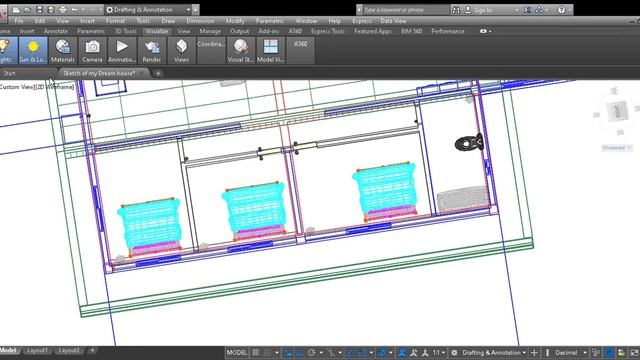Open the Model Viewports panel
The image size is (640, 360).
[x=270, y=50]
